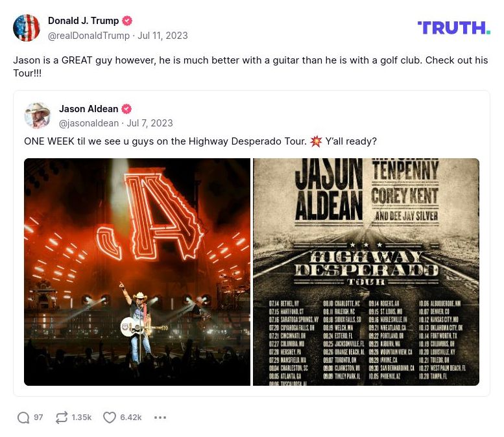The height and width of the screenshot is (437, 504).
Task: Click the Truth Social logo
Action: tap(453, 27)
